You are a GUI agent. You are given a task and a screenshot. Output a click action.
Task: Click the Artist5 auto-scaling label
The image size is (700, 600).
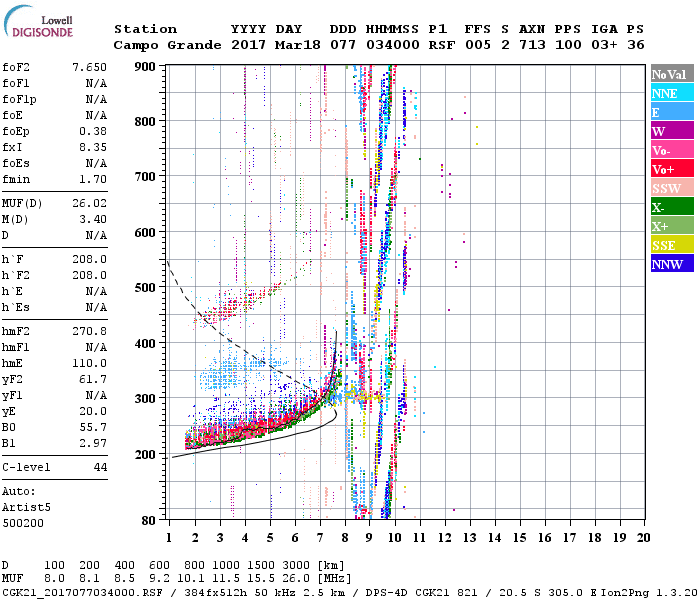27,507
